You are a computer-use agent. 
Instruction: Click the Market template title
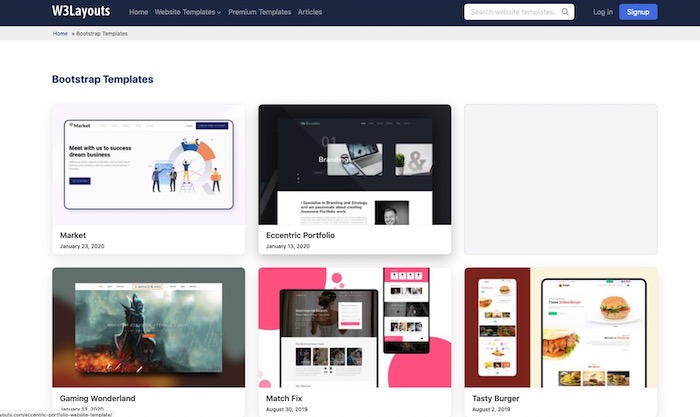(x=73, y=235)
